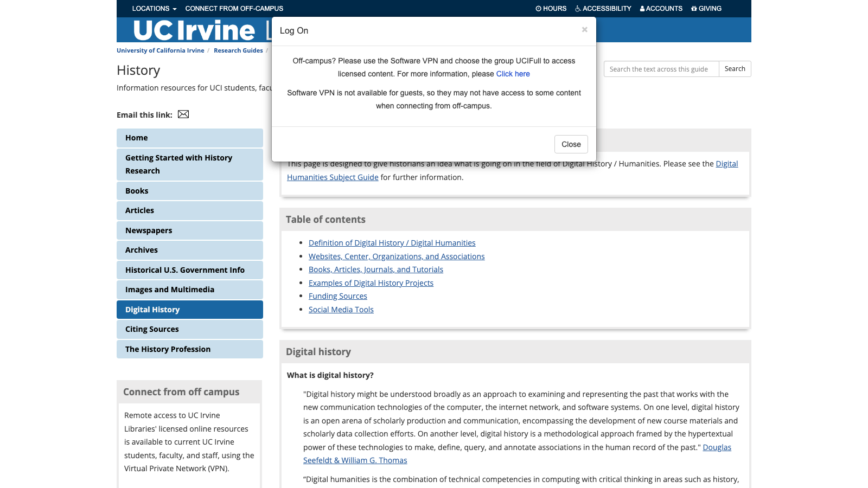This screenshot has width=868, height=488.
Task: Open the Newspapers section in sidebar
Action: [148, 230]
